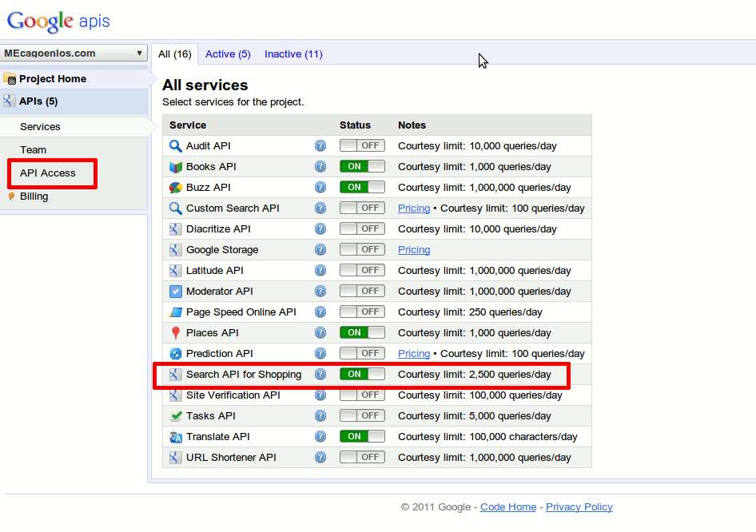Screen dimensions: 756x532
Task: Enable the Tasks API switch
Action: pos(362,415)
